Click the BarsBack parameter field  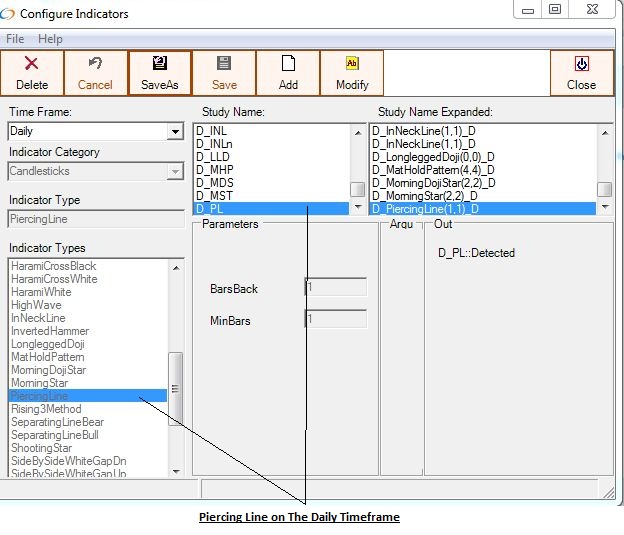336,288
